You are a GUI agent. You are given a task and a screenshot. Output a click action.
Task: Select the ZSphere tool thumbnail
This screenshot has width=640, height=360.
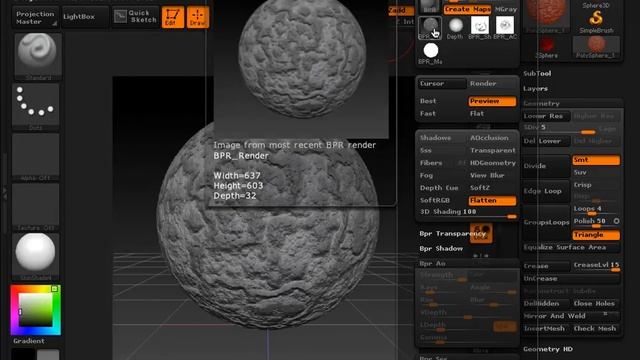(546, 47)
